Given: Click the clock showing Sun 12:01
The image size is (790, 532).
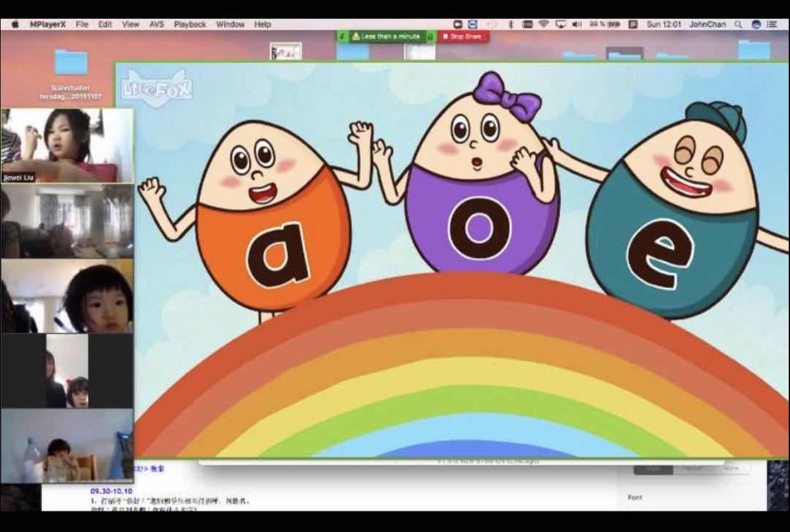Looking at the screenshot, I should point(664,24).
